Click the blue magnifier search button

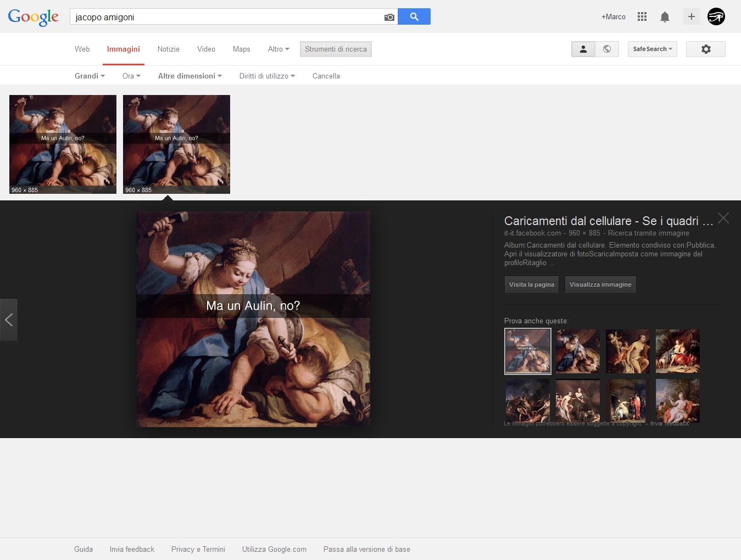pyautogui.click(x=414, y=16)
